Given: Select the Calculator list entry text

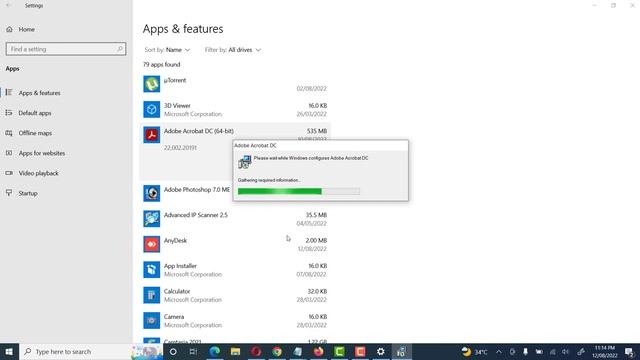Looking at the screenshot, I should click(x=177, y=291).
